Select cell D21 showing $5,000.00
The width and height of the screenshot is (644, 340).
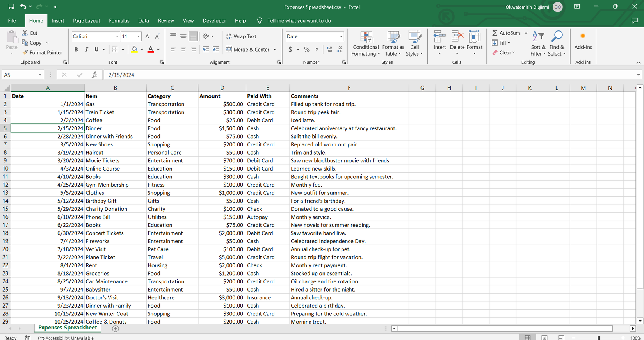pos(222,257)
